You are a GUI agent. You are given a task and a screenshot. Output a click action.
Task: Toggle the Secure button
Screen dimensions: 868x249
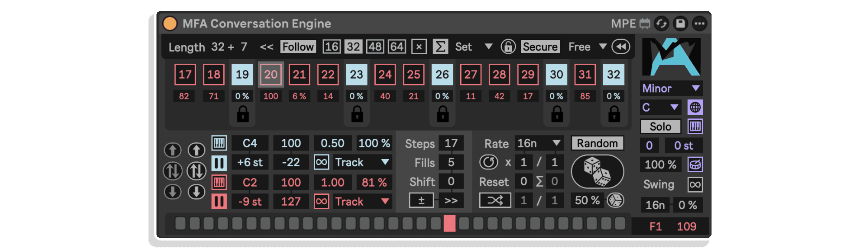click(540, 47)
